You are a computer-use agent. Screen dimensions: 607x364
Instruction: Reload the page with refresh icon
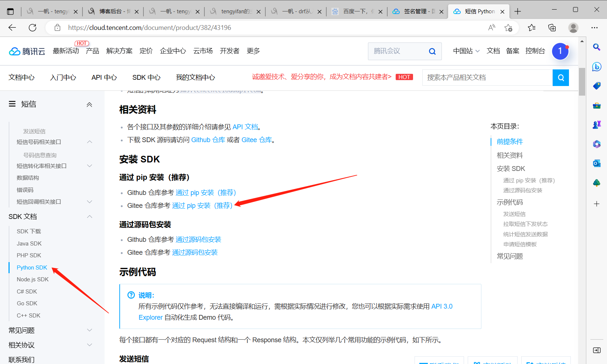[x=33, y=28]
